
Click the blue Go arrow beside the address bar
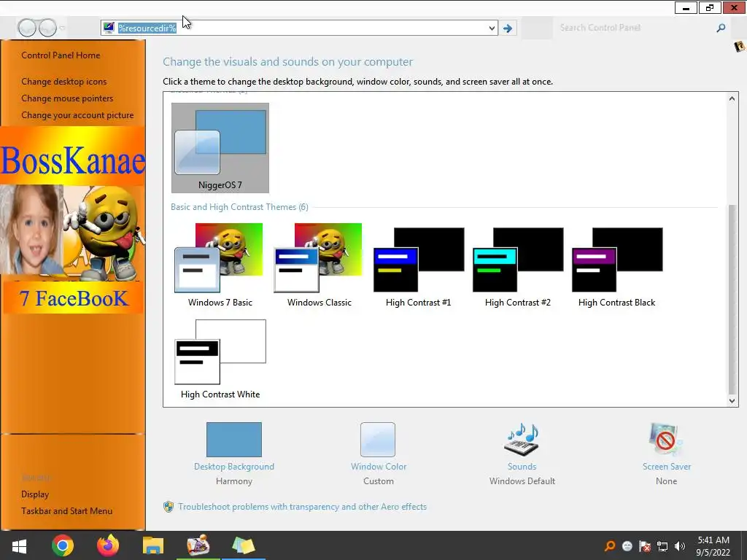click(508, 28)
